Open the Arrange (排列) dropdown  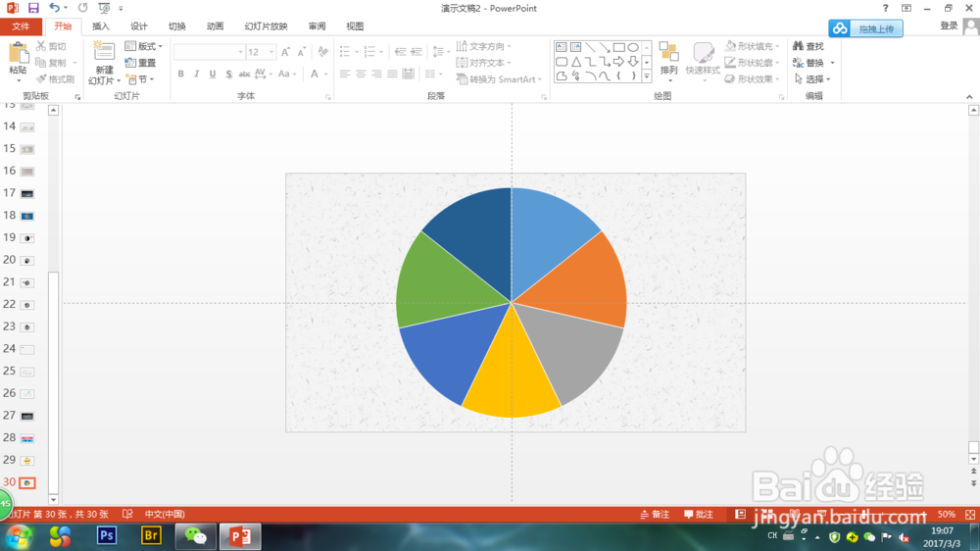point(668,63)
